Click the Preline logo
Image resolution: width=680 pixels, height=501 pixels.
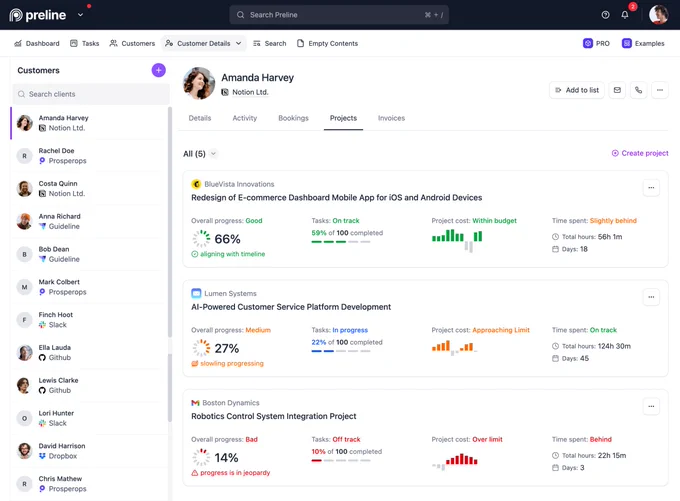[x=38, y=15]
